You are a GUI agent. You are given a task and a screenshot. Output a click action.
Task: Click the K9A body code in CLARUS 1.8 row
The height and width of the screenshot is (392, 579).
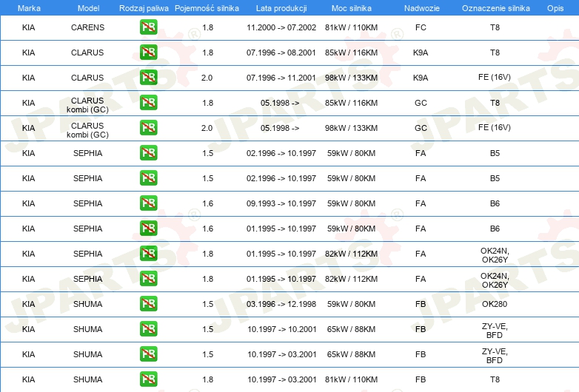coord(421,53)
